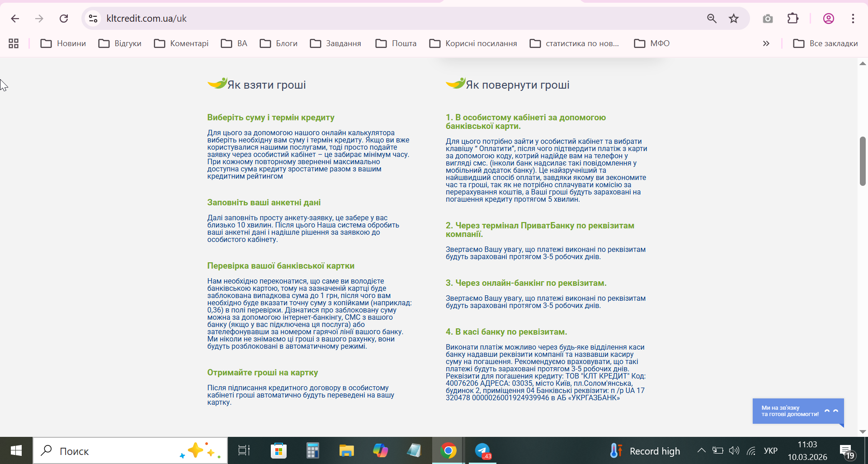Open the Windows Start menu
This screenshot has height=464, width=868.
click(x=16, y=451)
